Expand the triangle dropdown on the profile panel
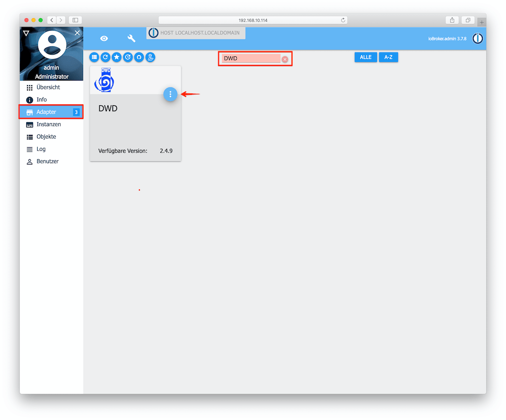 (26, 33)
